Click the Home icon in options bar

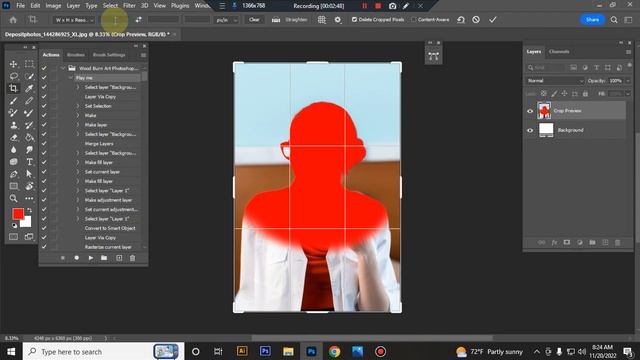coord(13,20)
